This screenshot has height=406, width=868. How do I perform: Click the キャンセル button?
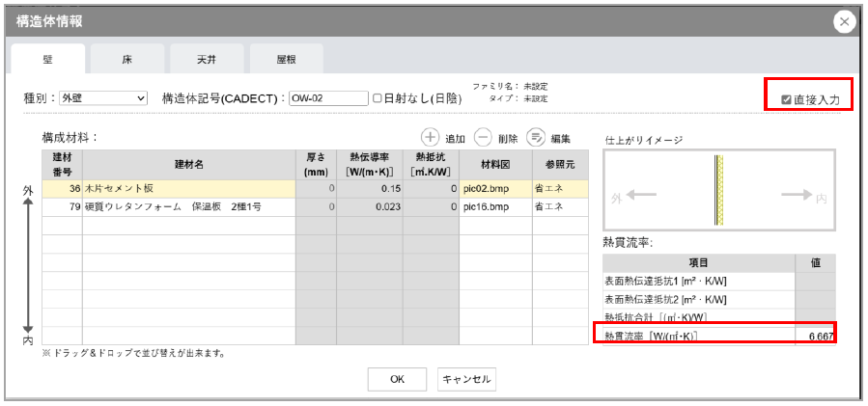(466, 379)
